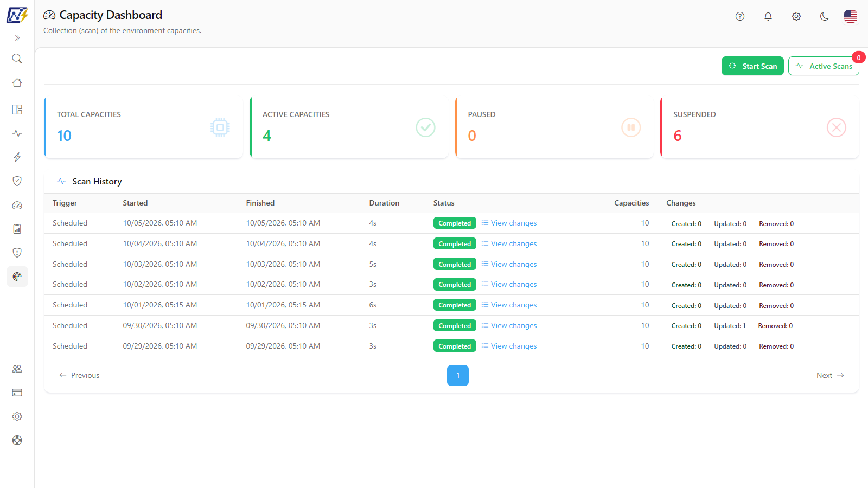Image resolution: width=868 pixels, height=488 pixels.
Task: Open the lightning bolt icon in the sidebar
Action: point(17,157)
